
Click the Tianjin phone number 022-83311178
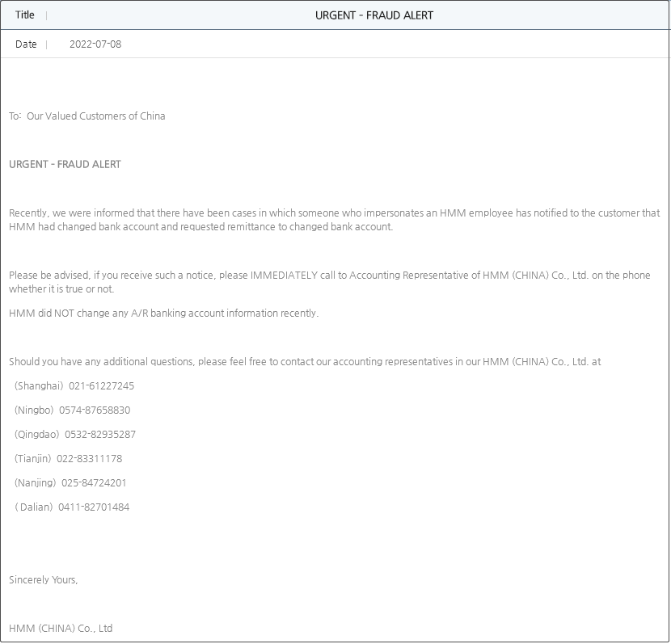click(x=89, y=459)
